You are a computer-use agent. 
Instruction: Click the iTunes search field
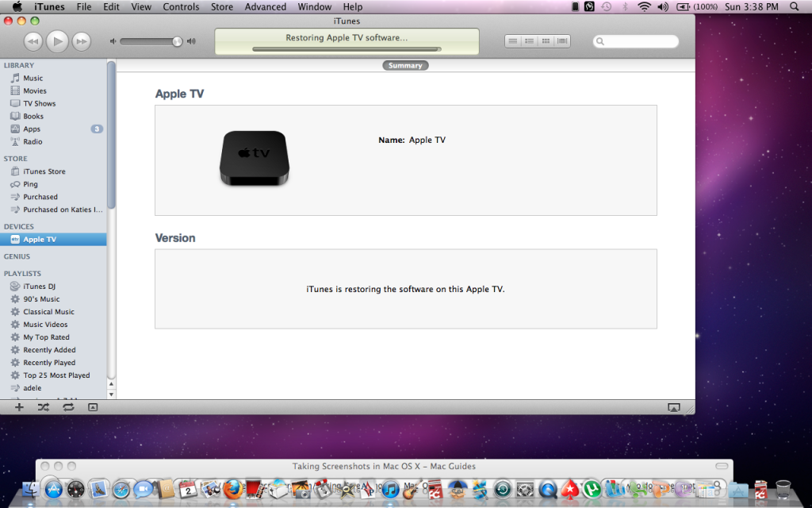pyautogui.click(x=636, y=41)
